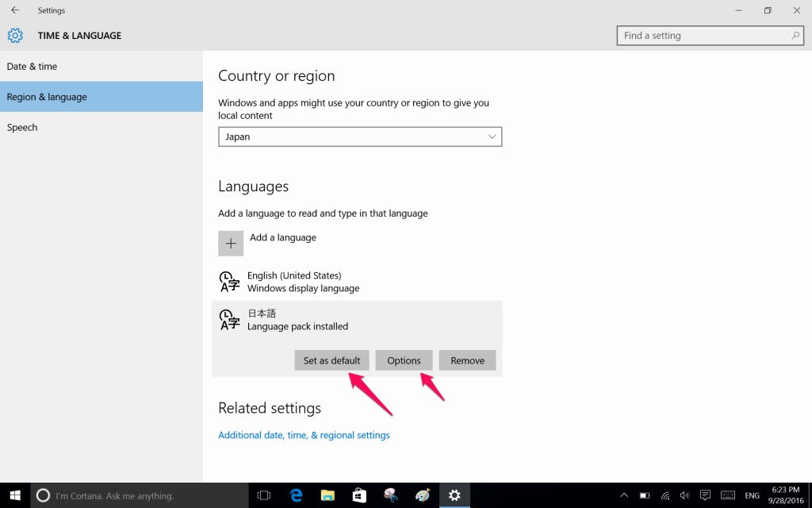The height and width of the screenshot is (508, 812).
Task: Select the 日本語 language icon
Action: click(x=229, y=320)
